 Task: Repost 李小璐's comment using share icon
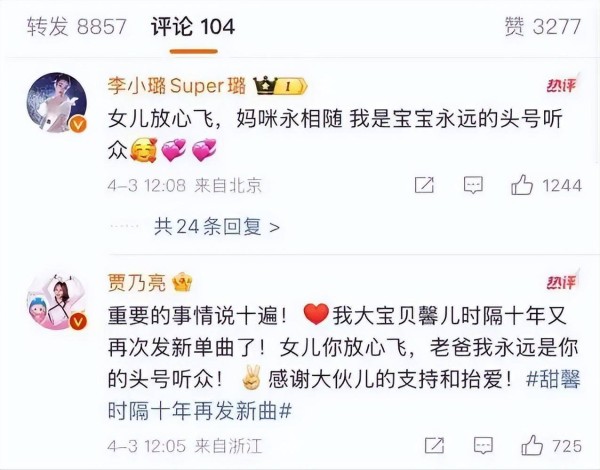424,185
